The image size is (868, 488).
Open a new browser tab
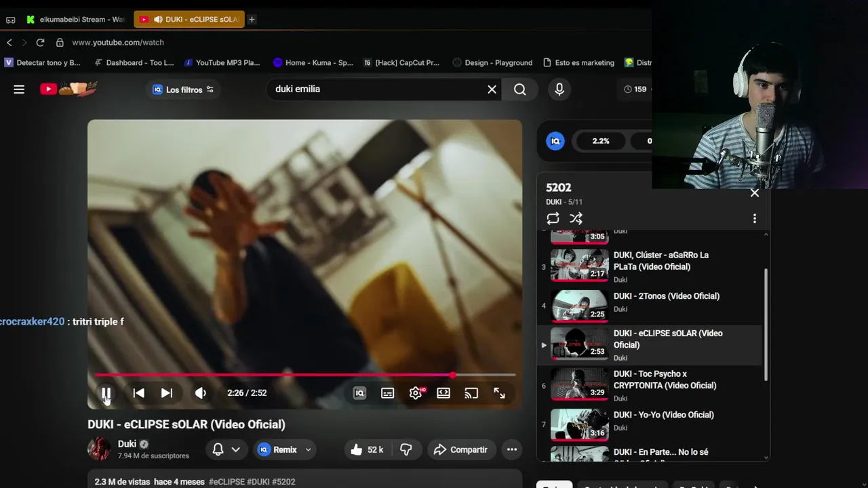[252, 20]
